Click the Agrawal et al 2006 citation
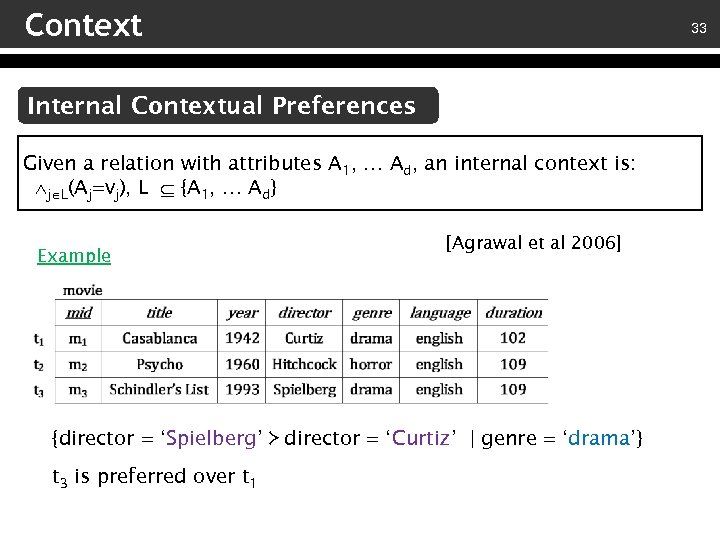The image size is (720, 540). [533, 242]
